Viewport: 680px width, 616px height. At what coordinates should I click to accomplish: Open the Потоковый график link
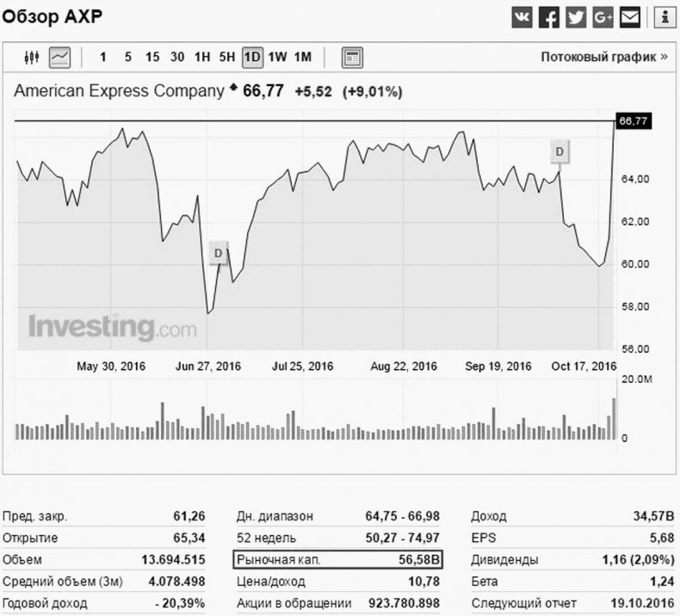604,58
